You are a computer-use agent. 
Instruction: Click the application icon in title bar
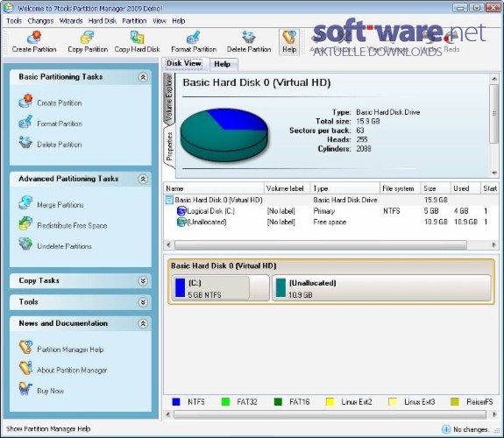9,7
